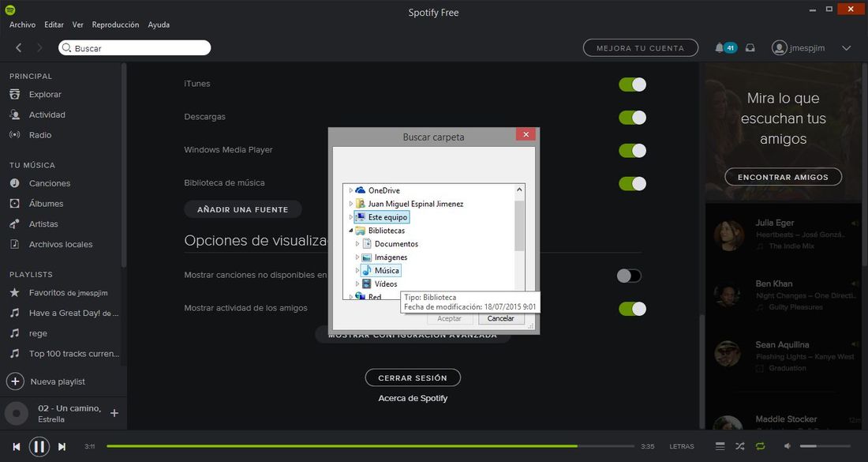Viewport: 868px width, 462px height.
Task: Go forward with the right arrow
Action: pos(39,47)
